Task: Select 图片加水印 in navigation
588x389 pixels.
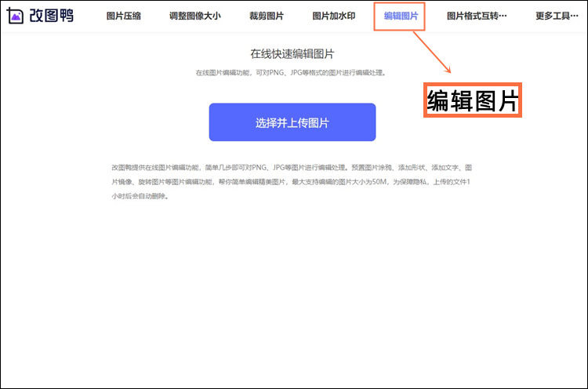Action: coord(334,16)
